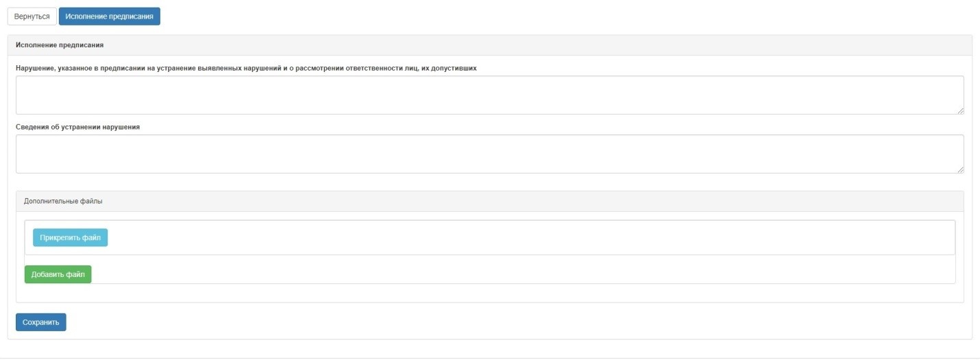Click the horizontal divider at page bottom

point(490,358)
